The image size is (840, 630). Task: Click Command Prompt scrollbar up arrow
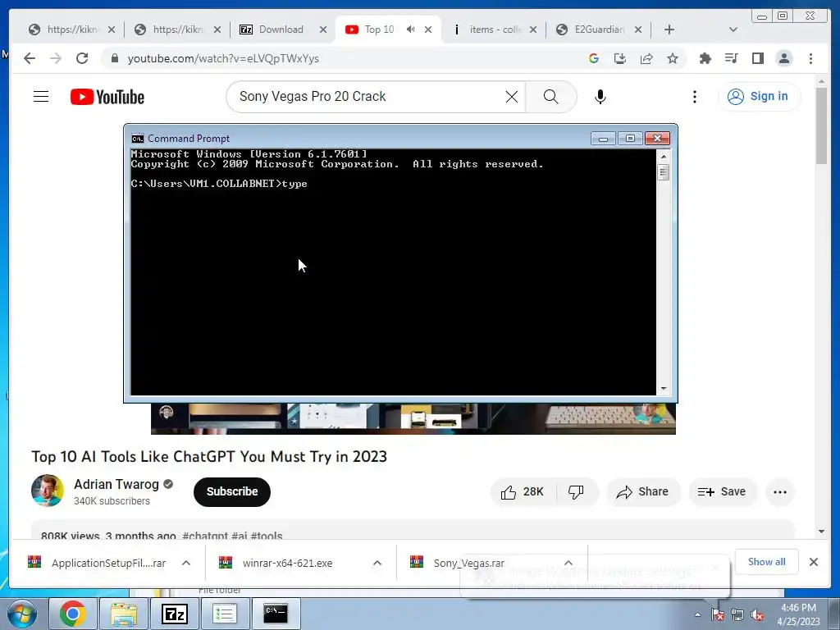[x=663, y=157]
